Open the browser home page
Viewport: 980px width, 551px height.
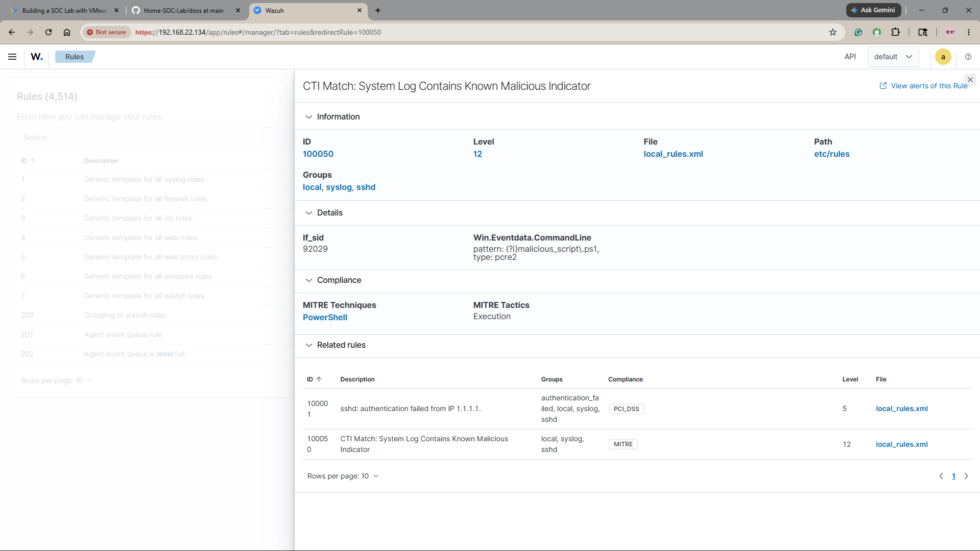point(67,32)
